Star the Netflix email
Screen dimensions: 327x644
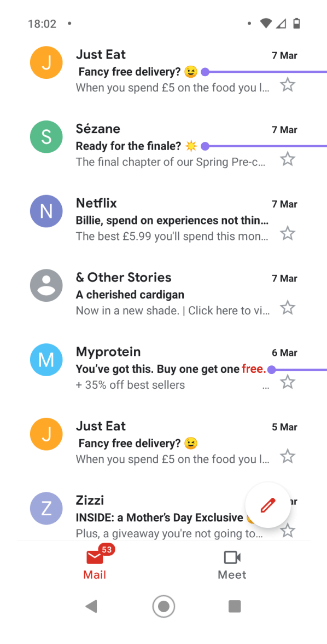288,233
